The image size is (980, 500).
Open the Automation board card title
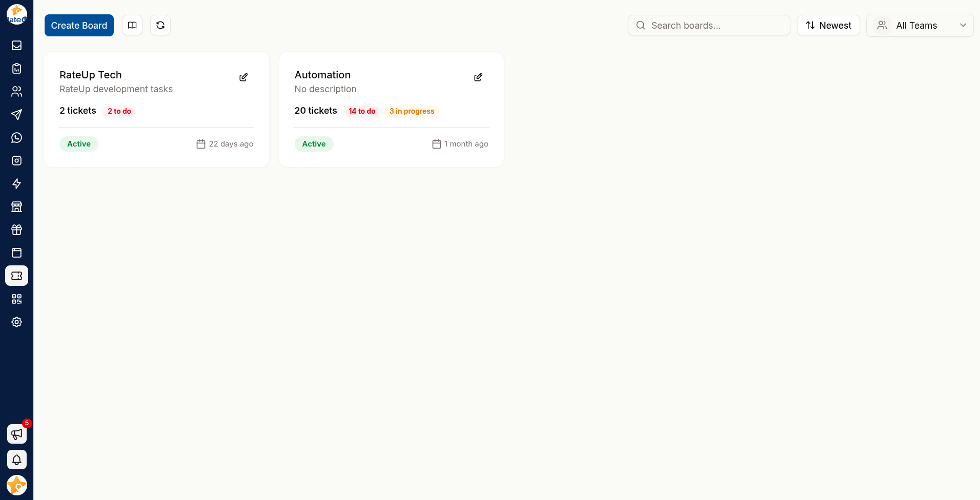322,75
